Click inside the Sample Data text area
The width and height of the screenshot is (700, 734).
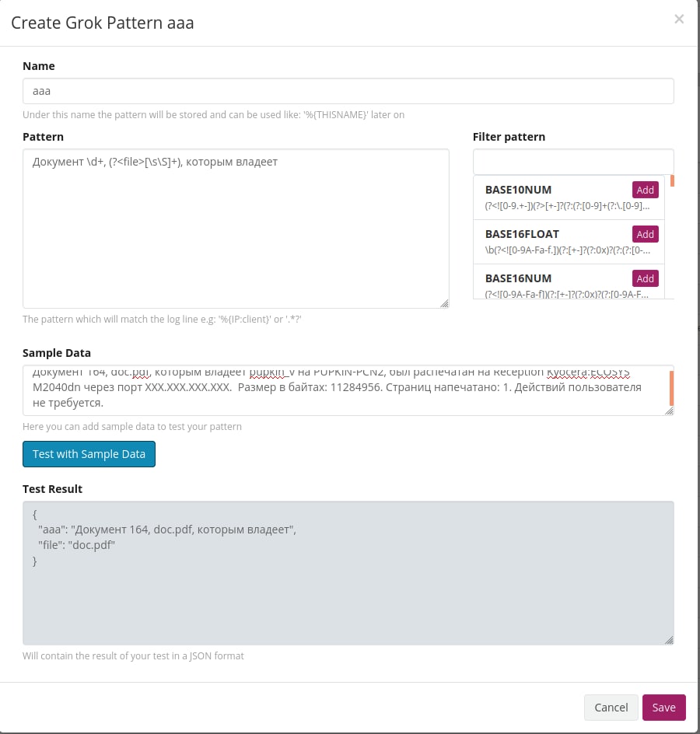tap(342, 390)
